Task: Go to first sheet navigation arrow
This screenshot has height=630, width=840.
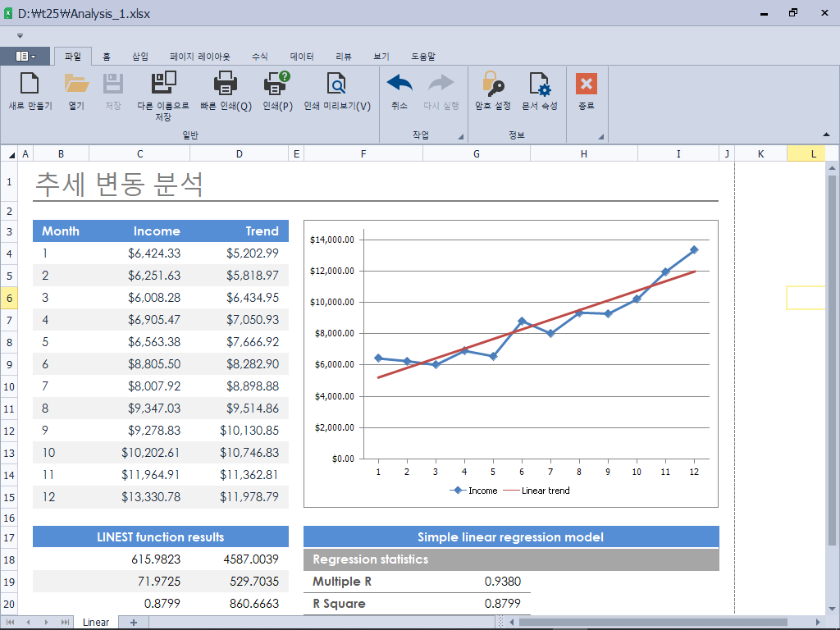Action: pyautogui.click(x=10, y=622)
